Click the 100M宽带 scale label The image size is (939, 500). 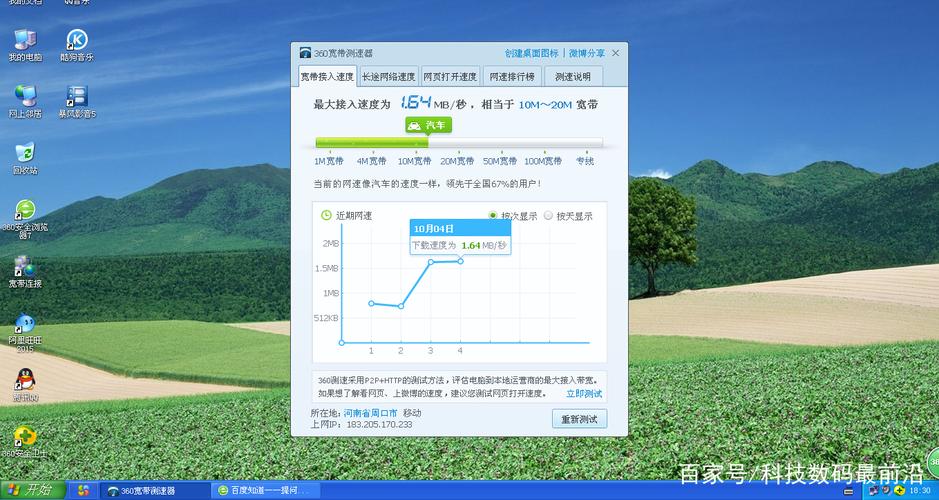pyautogui.click(x=543, y=160)
